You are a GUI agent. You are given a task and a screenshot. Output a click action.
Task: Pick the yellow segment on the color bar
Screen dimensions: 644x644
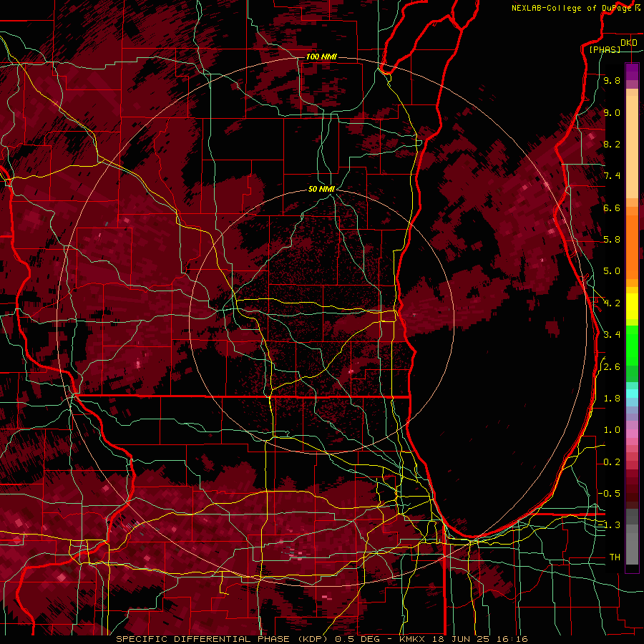point(632,306)
